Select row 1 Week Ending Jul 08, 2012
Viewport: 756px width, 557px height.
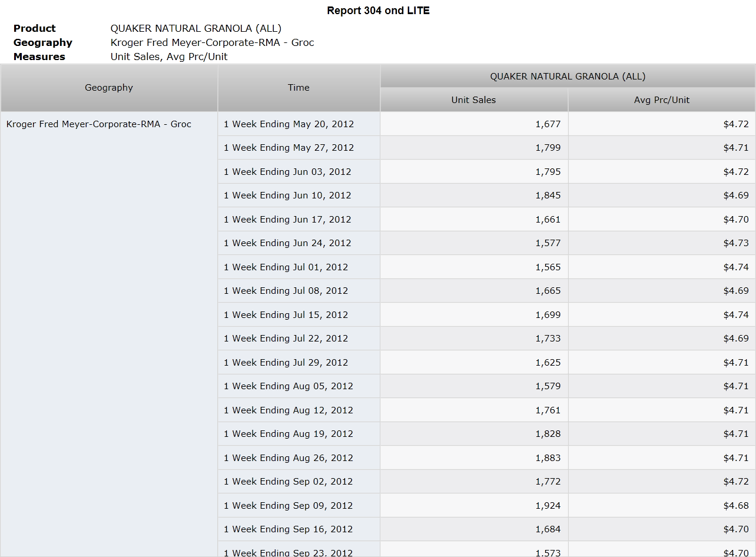pos(299,291)
